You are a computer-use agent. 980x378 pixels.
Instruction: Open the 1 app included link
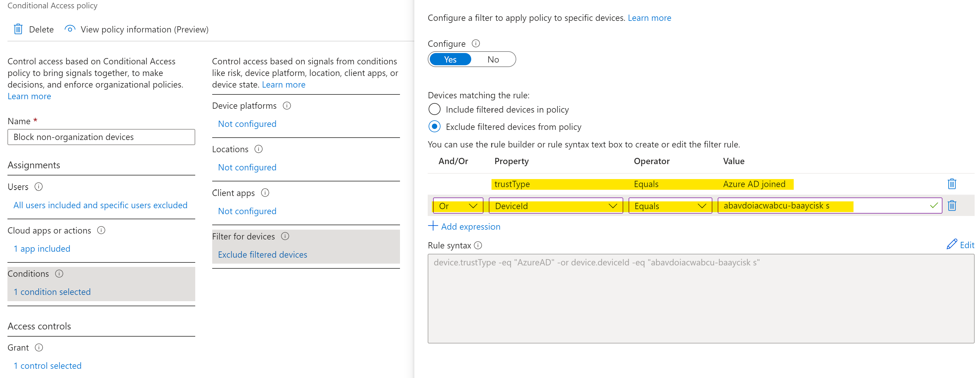(x=42, y=249)
